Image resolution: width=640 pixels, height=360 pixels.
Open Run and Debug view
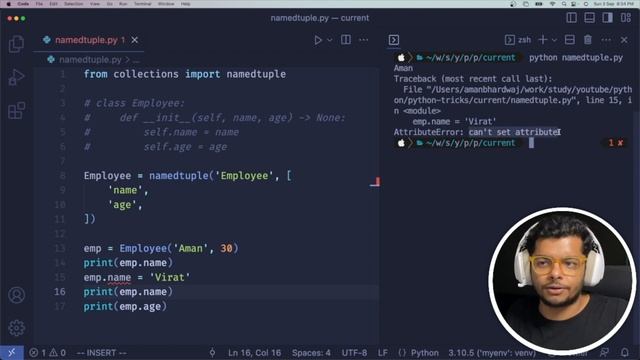pyautogui.click(x=16, y=77)
